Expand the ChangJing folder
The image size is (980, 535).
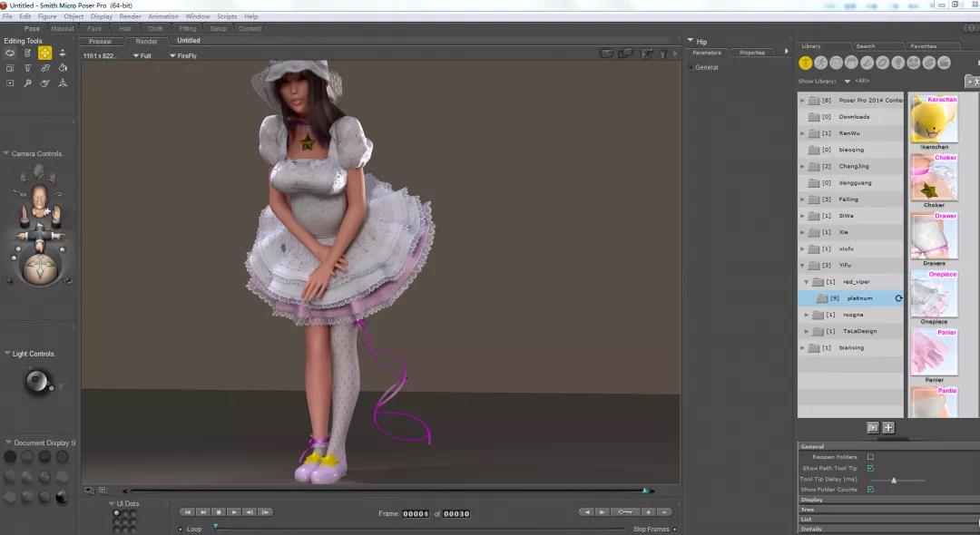tap(802, 166)
